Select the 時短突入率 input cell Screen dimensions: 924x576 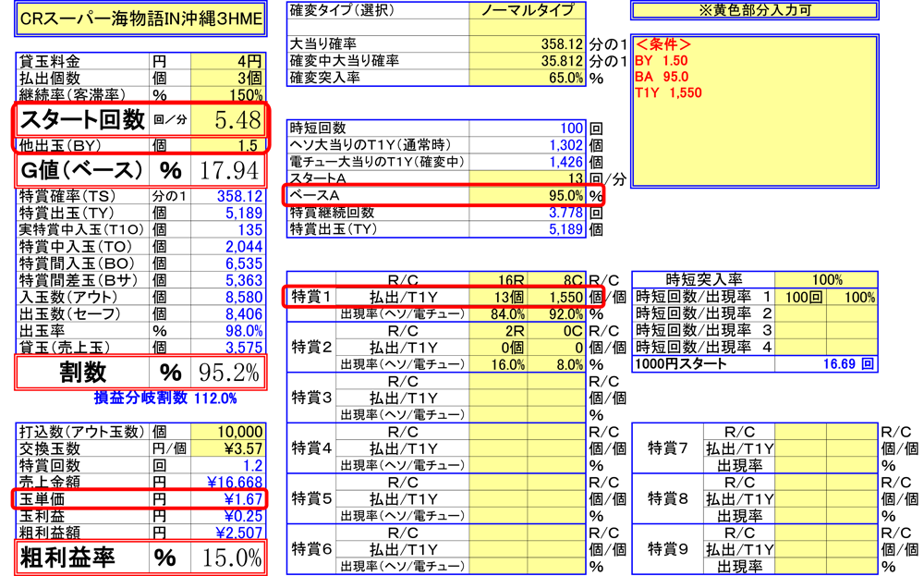tap(826, 280)
